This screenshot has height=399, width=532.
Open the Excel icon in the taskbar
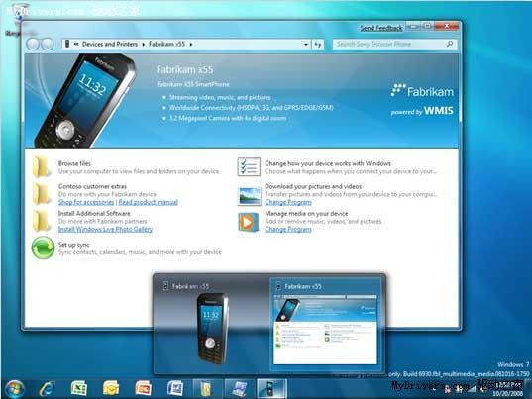[79, 388]
